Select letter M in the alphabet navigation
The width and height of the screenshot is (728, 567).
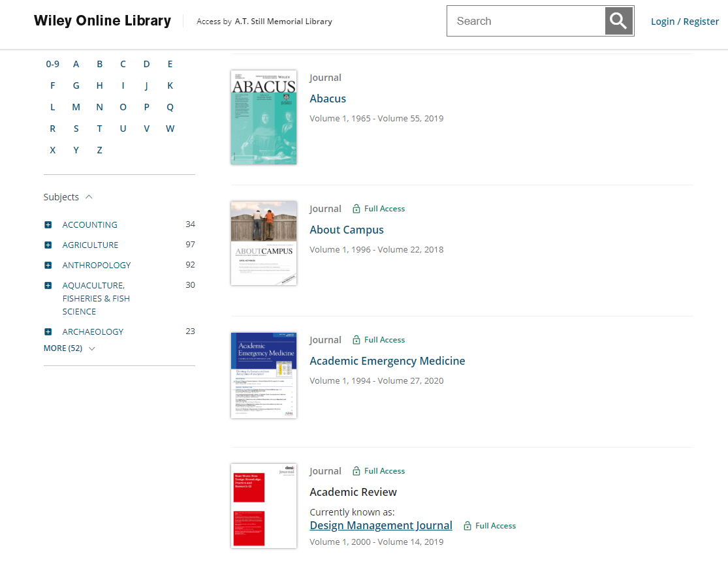[x=76, y=106]
